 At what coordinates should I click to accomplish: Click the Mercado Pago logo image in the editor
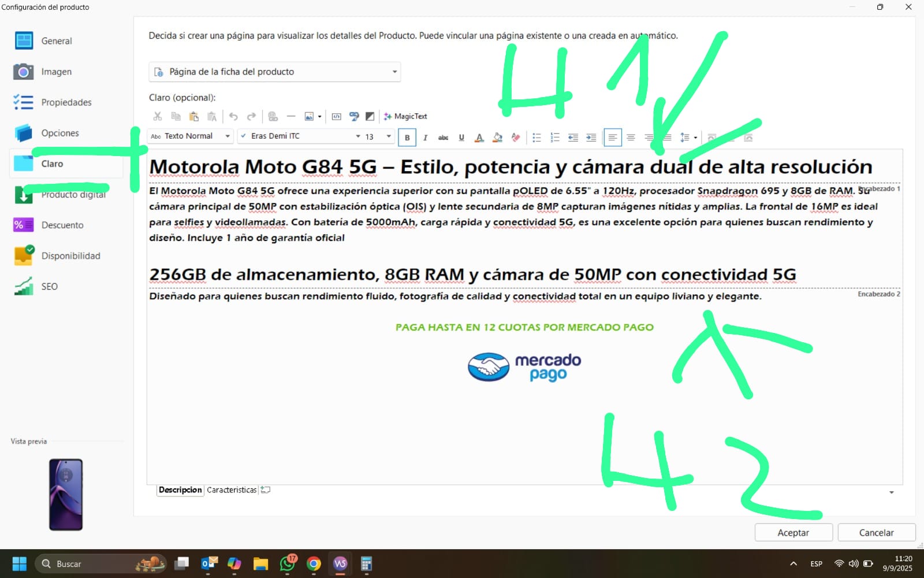coord(524,367)
